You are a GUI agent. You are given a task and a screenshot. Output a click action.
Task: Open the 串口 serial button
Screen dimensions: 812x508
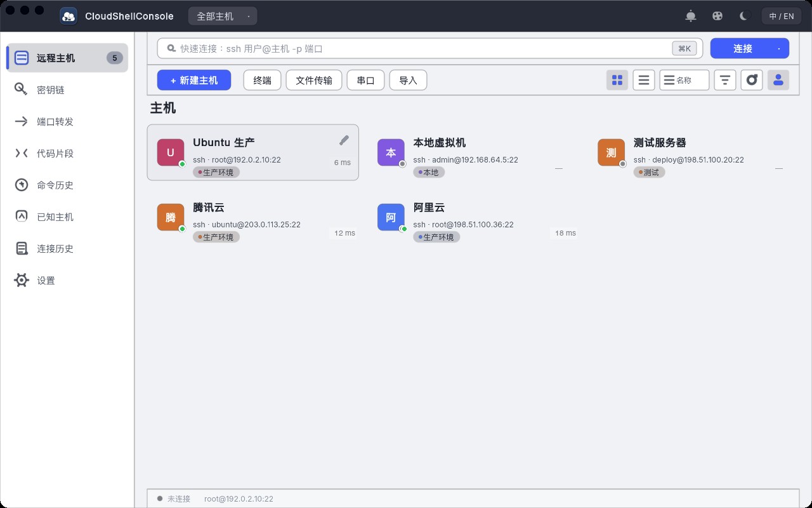[x=366, y=80]
